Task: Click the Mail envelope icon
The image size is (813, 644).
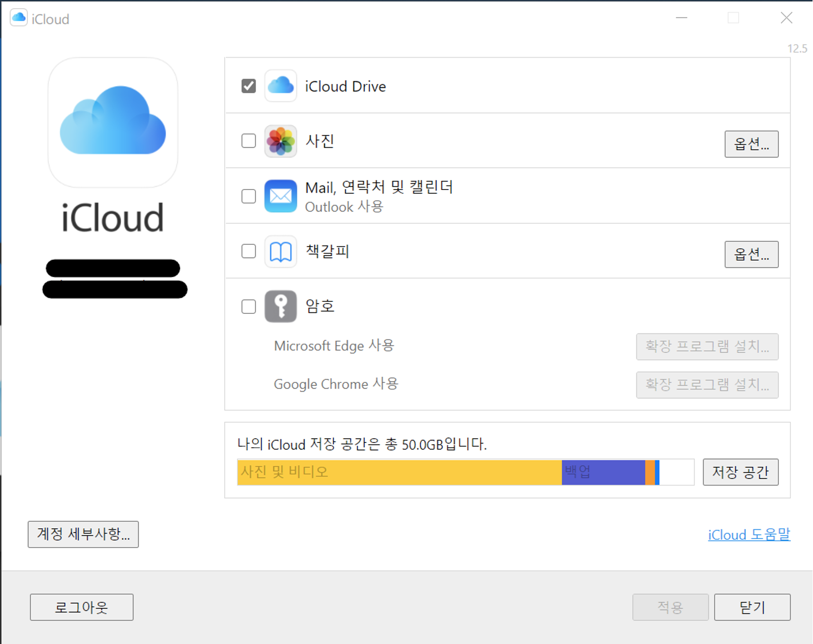Action: click(x=281, y=196)
